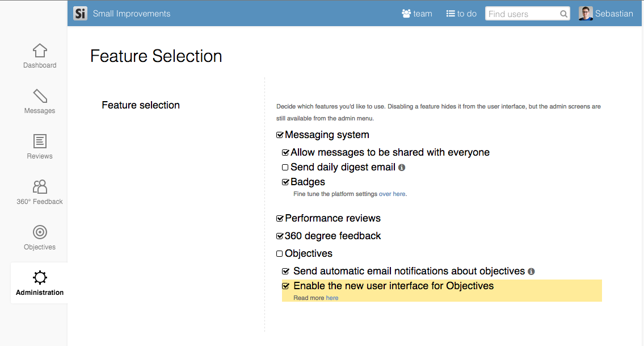Open the Messages section in sidebar
The width and height of the screenshot is (644, 346).
coord(39,101)
